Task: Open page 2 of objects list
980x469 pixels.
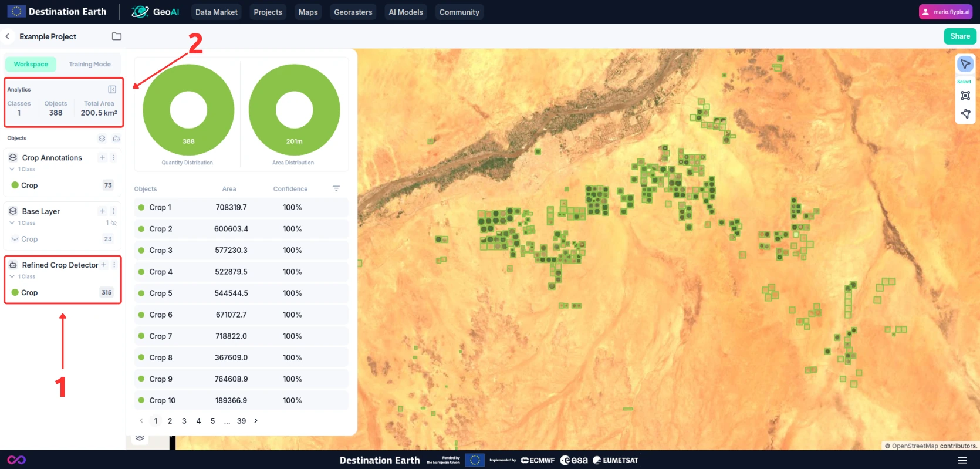Action: (x=170, y=421)
